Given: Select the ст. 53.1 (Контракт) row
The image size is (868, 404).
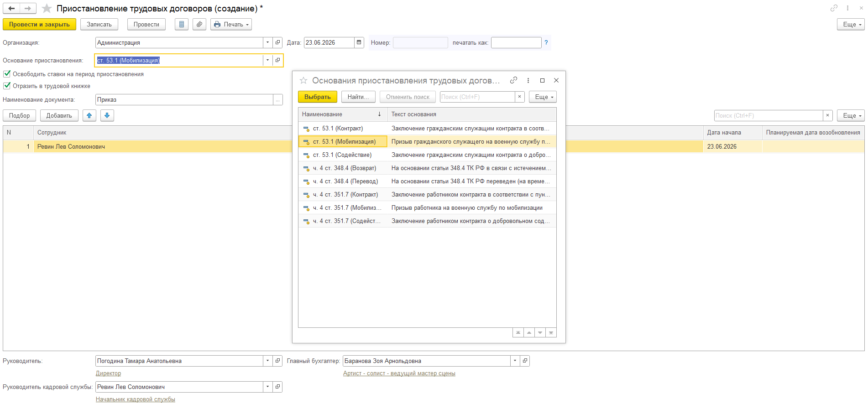Looking at the screenshot, I should pos(427,129).
